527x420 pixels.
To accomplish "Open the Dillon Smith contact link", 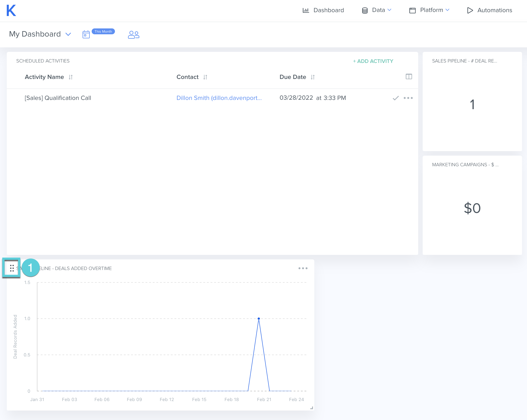I will click(x=219, y=98).
